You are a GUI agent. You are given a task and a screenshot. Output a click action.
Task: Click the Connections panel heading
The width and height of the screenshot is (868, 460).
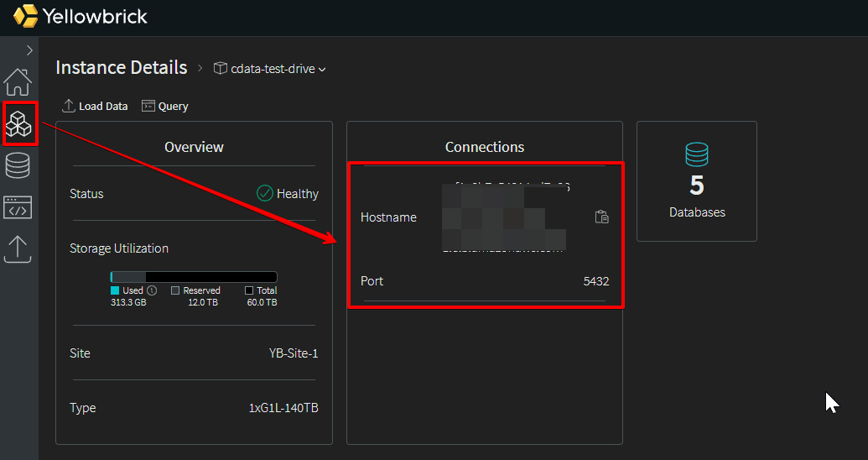(x=485, y=147)
